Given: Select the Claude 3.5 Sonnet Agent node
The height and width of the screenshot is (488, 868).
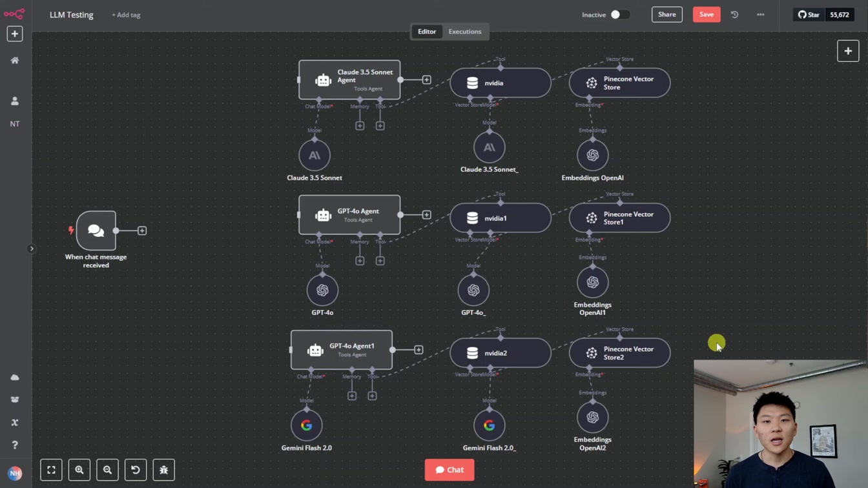Looking at the screenshot, I should coord(349,79).
